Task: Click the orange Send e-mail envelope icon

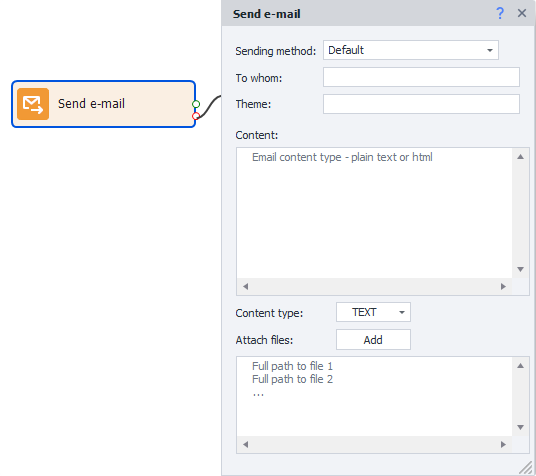Action: click(33, 104)
